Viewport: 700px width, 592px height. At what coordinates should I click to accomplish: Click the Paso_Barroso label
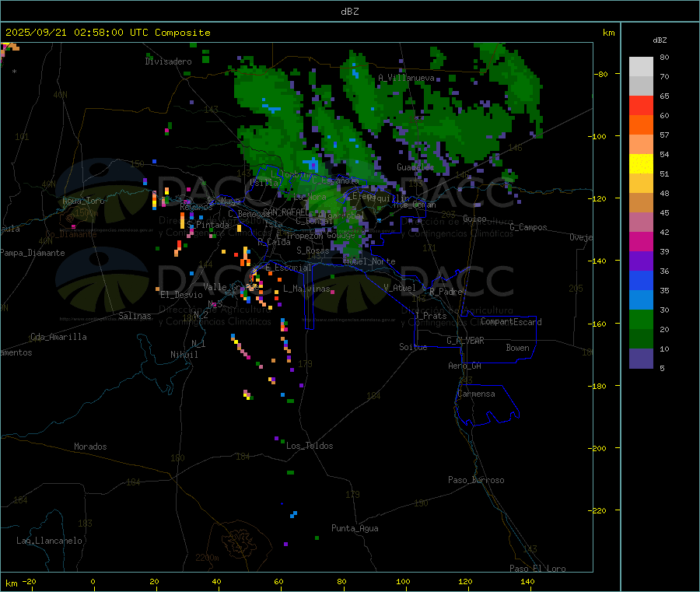(476, 480)
